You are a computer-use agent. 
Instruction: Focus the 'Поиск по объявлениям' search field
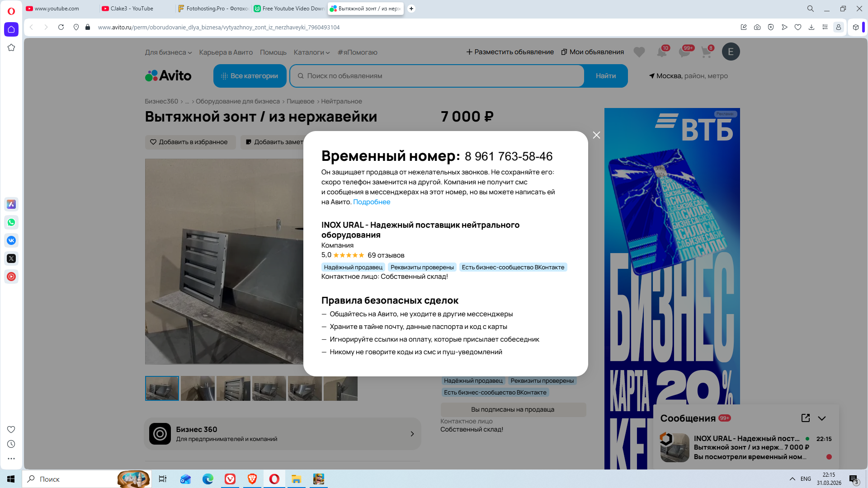(x=436, y=76)
